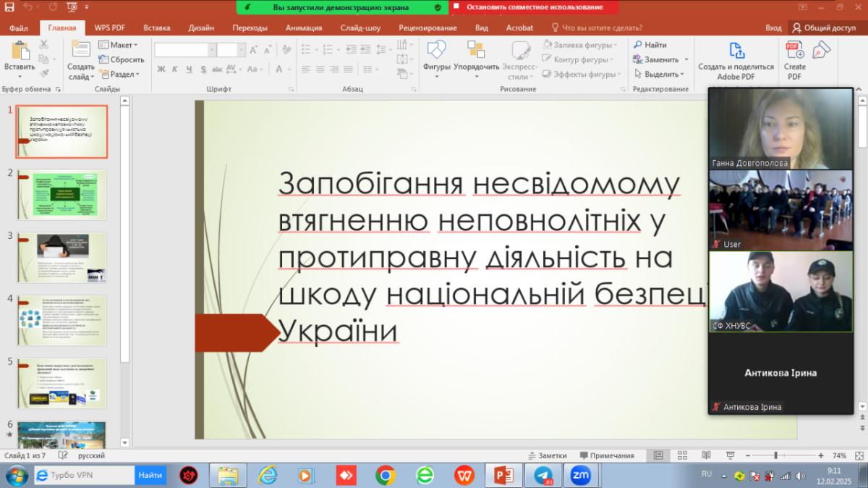Click the Create PDF icon
The height and width of the screenshot is (488, 868).
(794, 51)
